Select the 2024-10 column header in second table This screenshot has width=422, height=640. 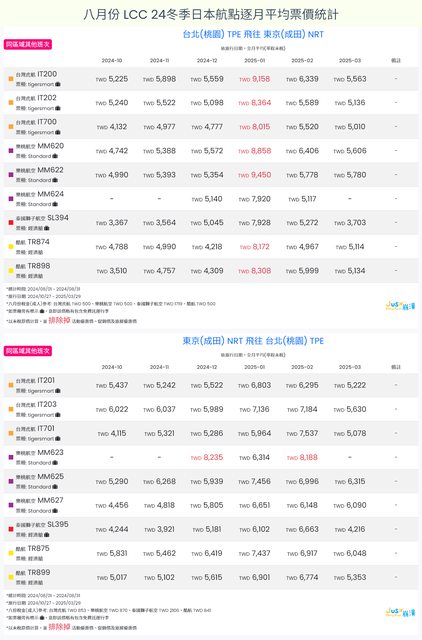[112, 367]
